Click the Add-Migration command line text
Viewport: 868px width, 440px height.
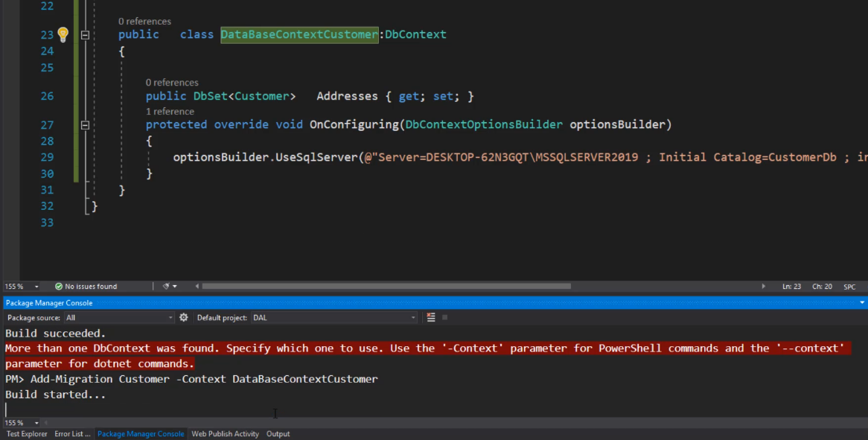pyautogui.click(x=204, y=379)
